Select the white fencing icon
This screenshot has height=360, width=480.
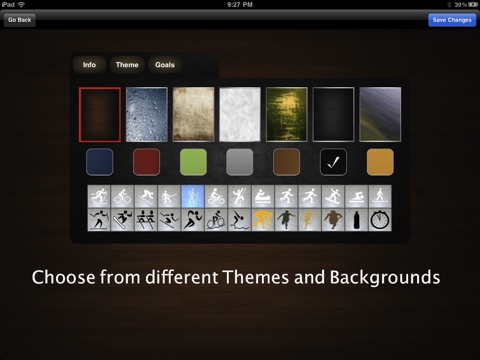169,196
